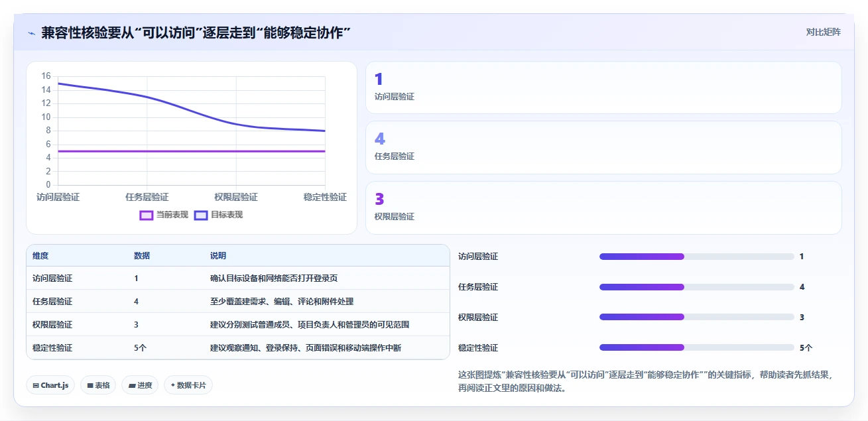Screen dimensions: 868x421
Task: Click the summary paragraph starting 这张图提炼
Action: pos(645,382)
